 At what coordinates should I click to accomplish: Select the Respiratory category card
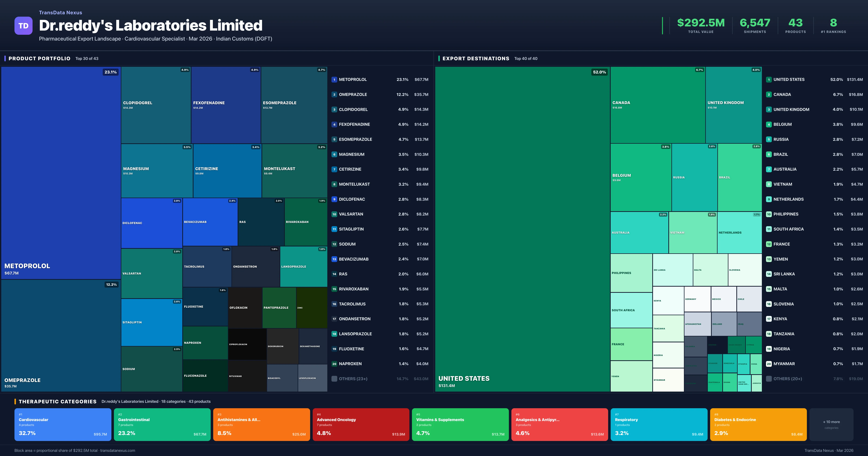[659, 424]
